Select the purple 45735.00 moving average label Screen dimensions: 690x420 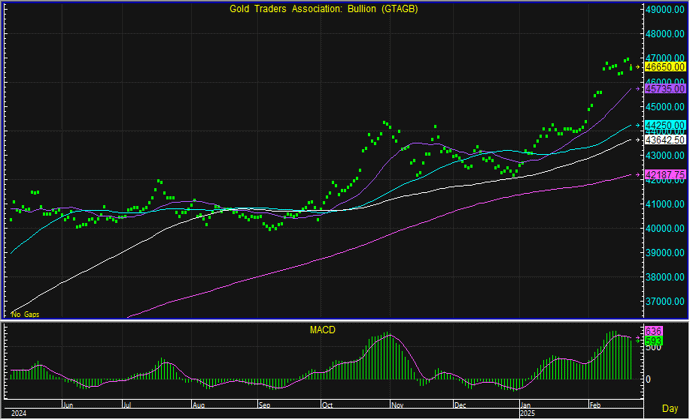pyautogui.click(x=664, y=89)
